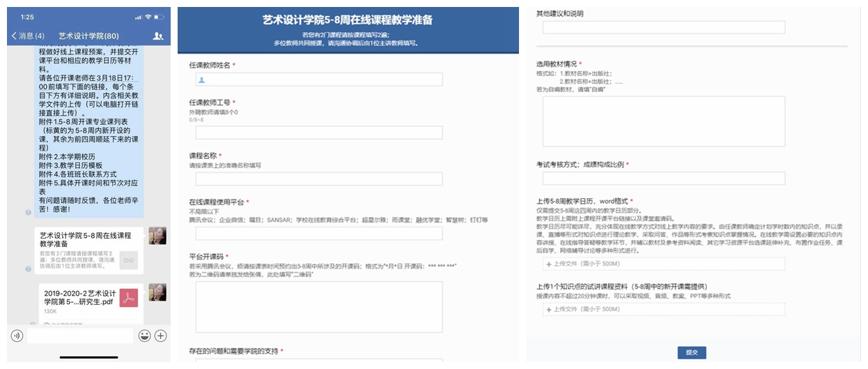Screen dimensions: 868x369
Task: Tap the voice input icon in chat bar
Action: pyautogui.click(x=17, y=336)
